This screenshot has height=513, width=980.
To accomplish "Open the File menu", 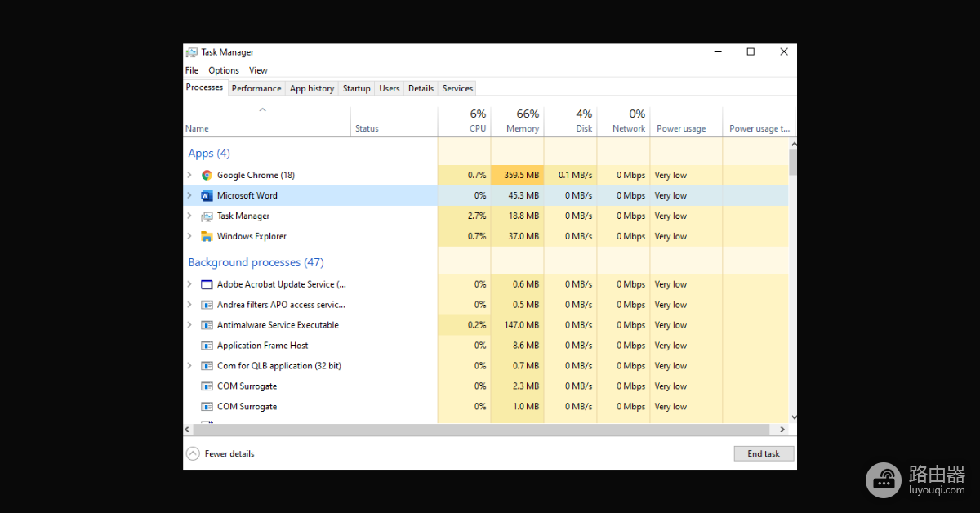I will point(192,70).
